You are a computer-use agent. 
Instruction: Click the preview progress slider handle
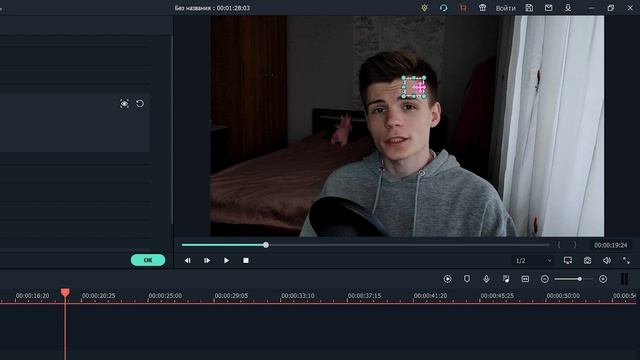[266, 245]
